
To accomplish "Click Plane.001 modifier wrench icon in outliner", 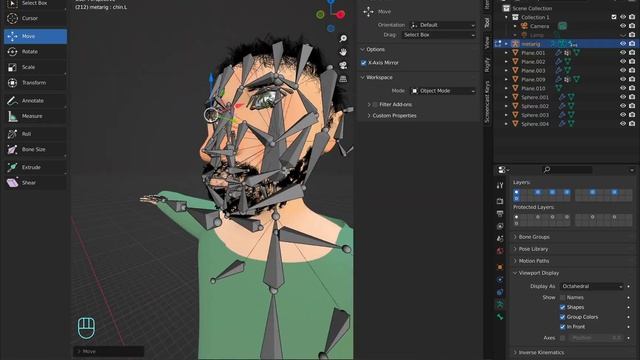I will [558, 53].
